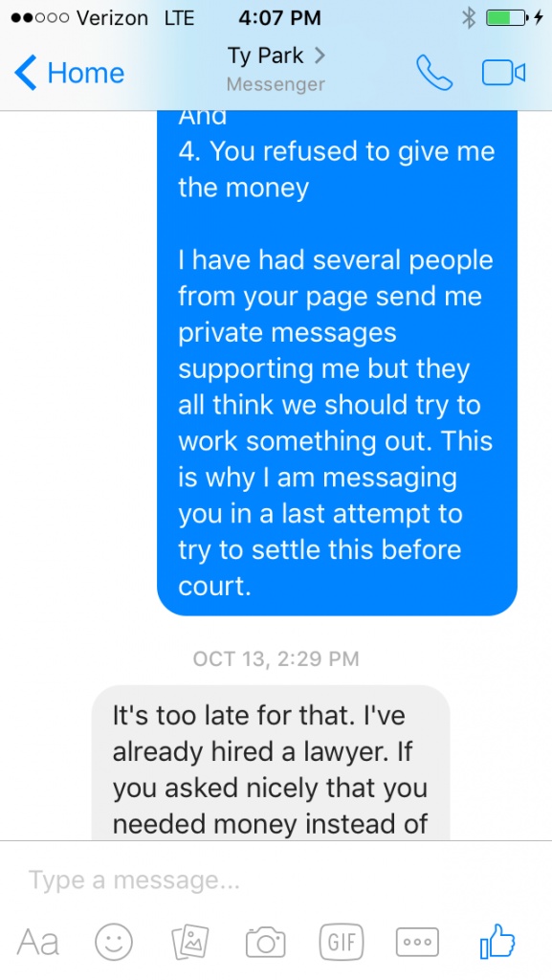
Task: Focus the Type a message field
Action: [x=276, y=880]
